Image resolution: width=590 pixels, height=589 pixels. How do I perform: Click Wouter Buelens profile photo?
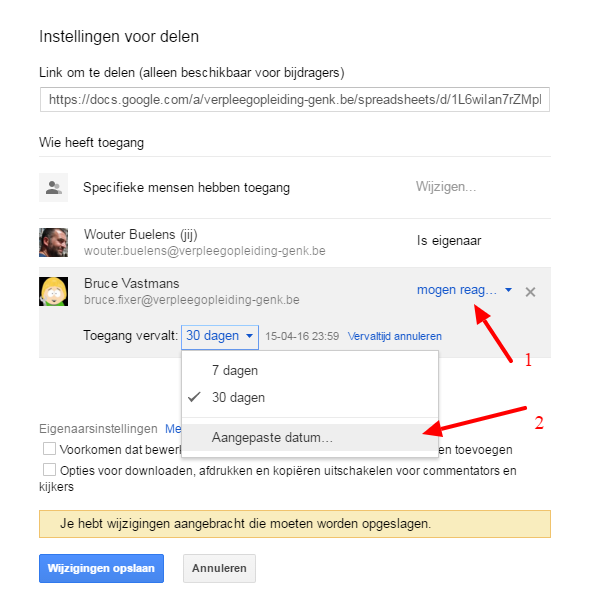coord(53,242)
